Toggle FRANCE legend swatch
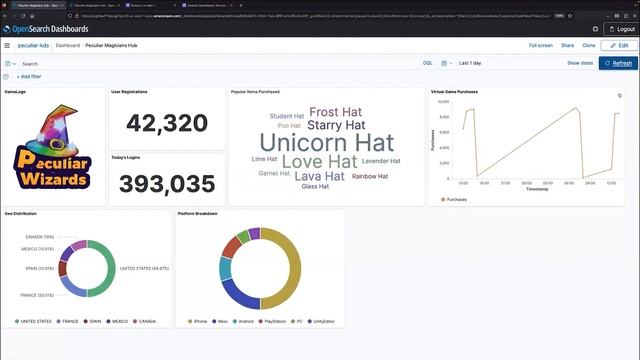 click(58, 321)
